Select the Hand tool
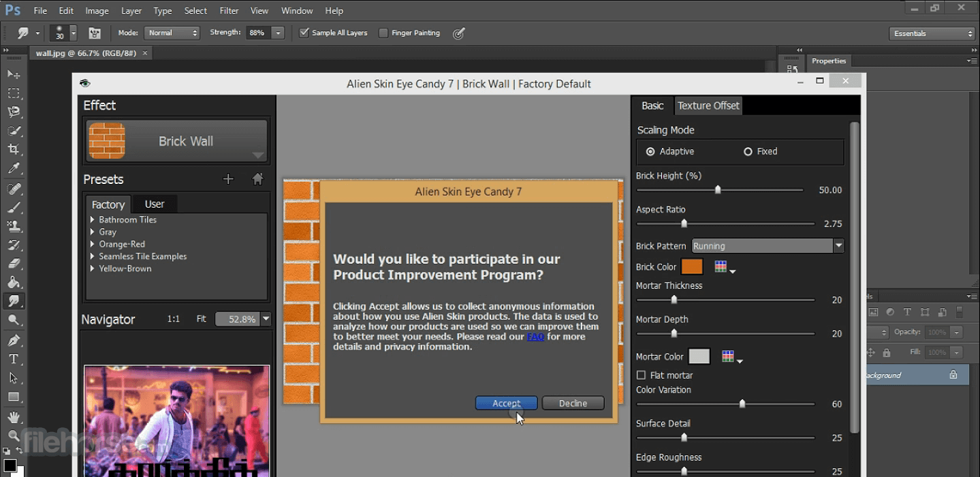This screenshot has height=477, width=980. pos(14,417)
